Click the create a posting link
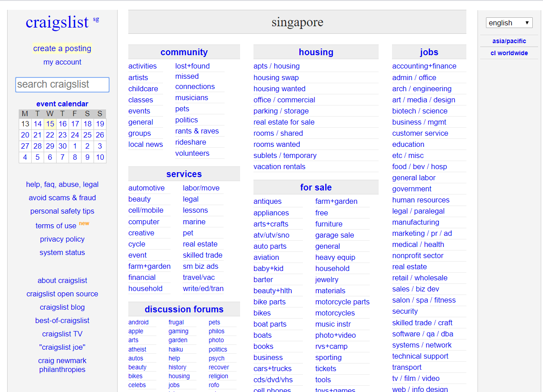 click(x=62, y=48)
